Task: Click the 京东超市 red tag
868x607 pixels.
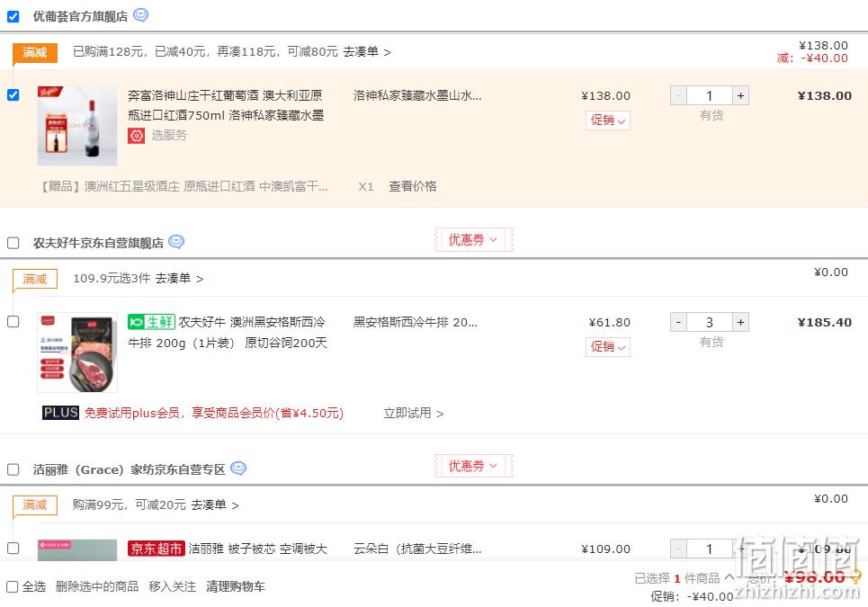Action: 157,549
